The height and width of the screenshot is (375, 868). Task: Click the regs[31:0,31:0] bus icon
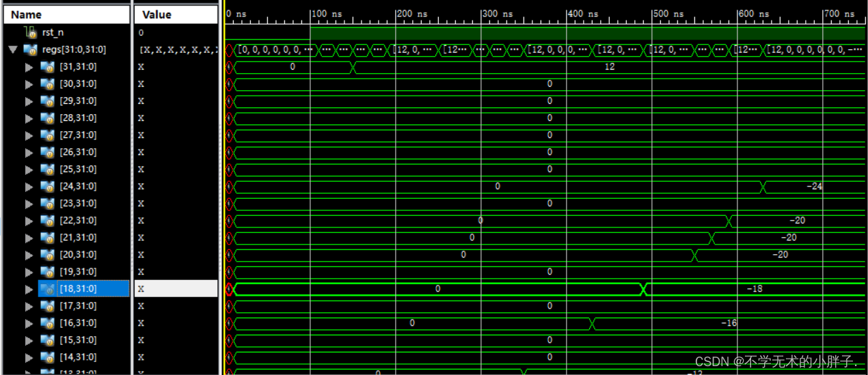click(30, 49)
